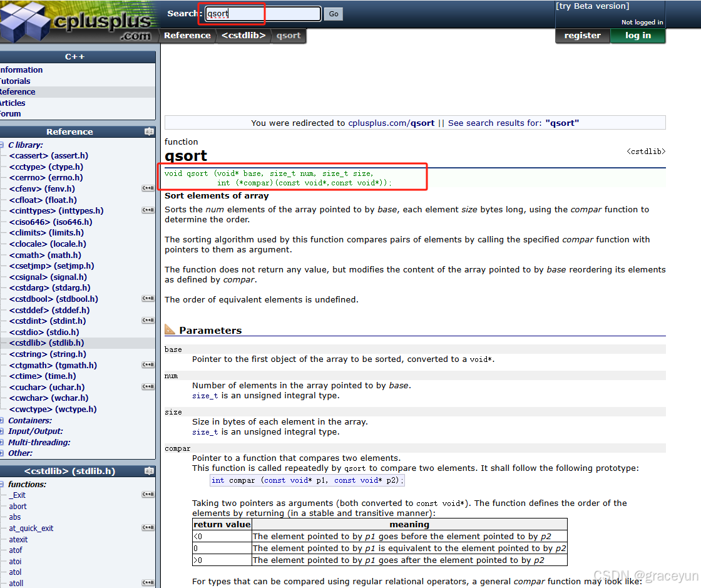Open the <csignal> (signal.h) entry

tap(48, 277)
